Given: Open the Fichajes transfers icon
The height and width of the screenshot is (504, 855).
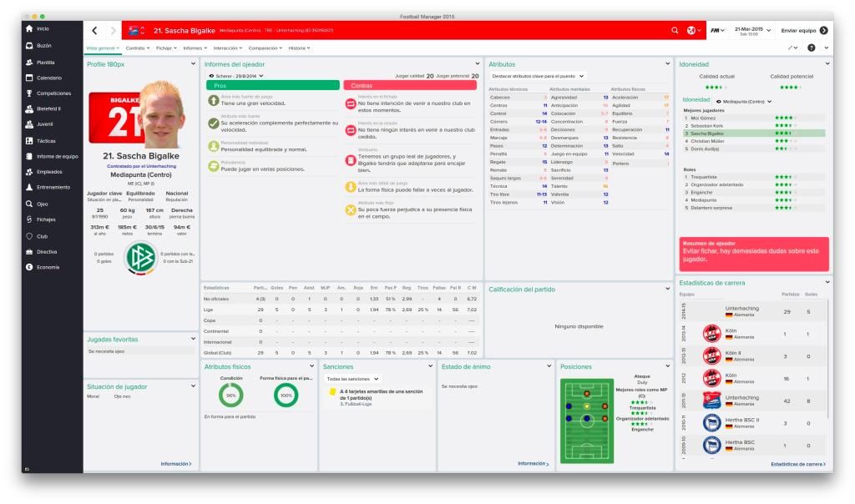Looking at the screenshot, I should (29, 219).
